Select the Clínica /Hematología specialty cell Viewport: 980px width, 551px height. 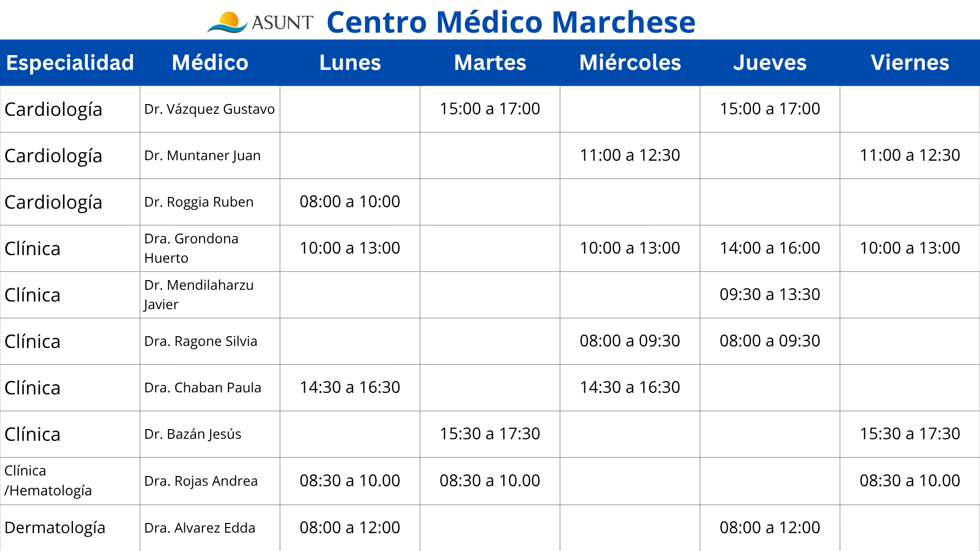pyautogui.click(x=70, y=481)
